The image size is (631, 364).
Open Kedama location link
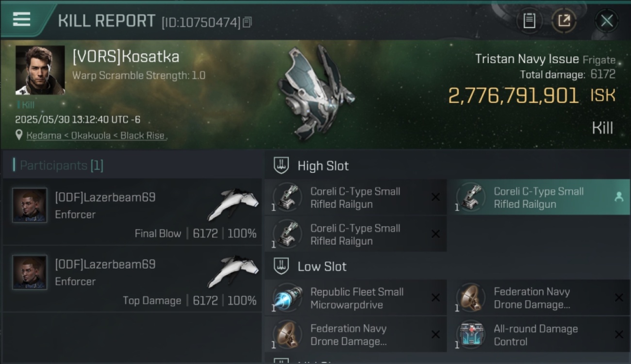[x=44, y=135]
